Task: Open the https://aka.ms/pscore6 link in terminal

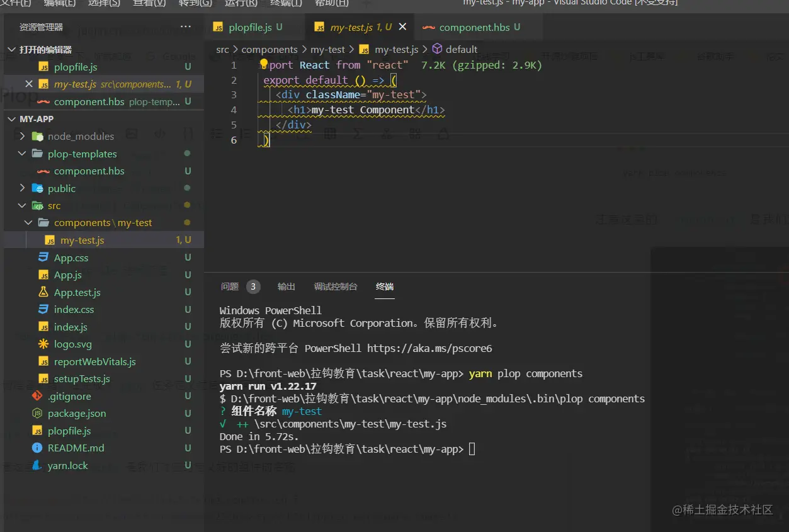Action: (429, 348)
